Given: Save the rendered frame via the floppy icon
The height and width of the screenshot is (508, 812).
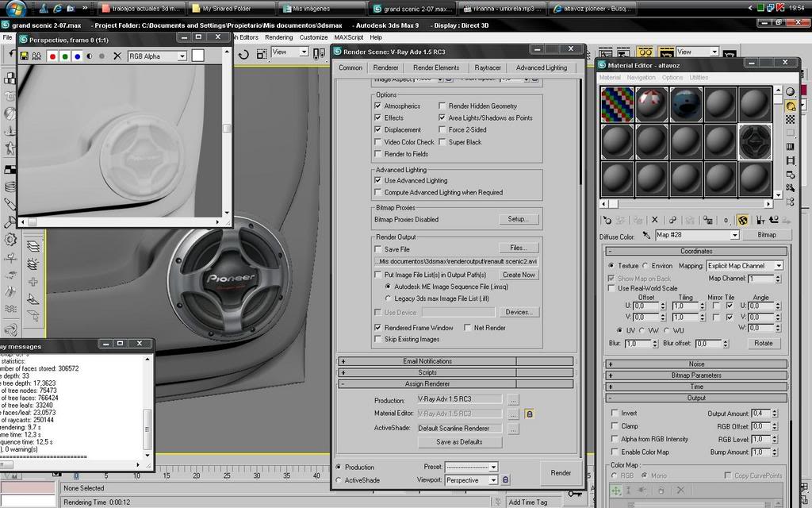Looking at the screenshot, I should pyautogui.click(x=24, y=56).
